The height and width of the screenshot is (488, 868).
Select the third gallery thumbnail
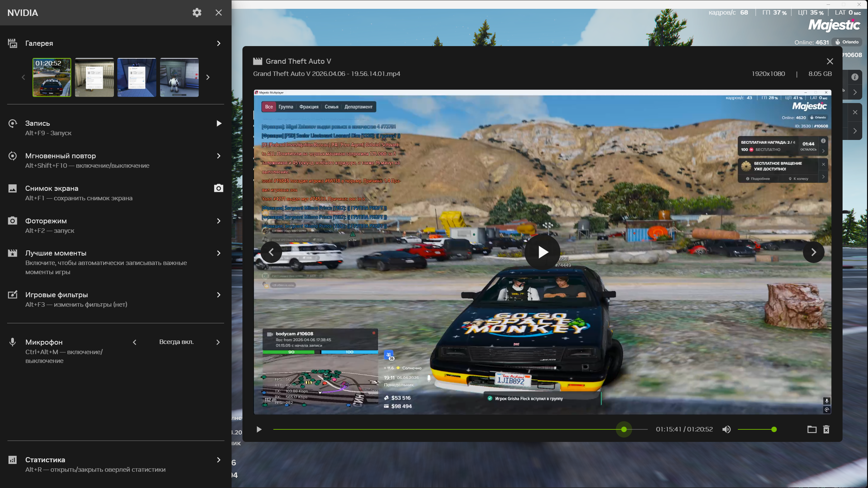(137, 77)
